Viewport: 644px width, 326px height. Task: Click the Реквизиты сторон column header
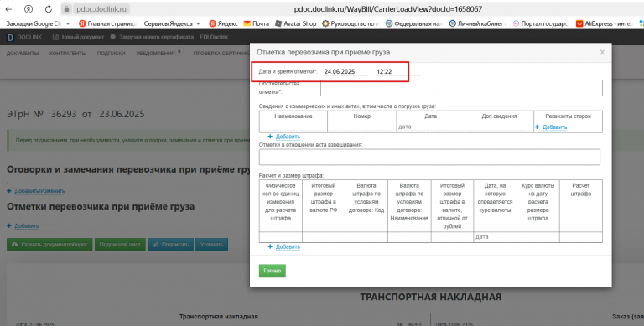pyautogui.click(x=568, y=116)
